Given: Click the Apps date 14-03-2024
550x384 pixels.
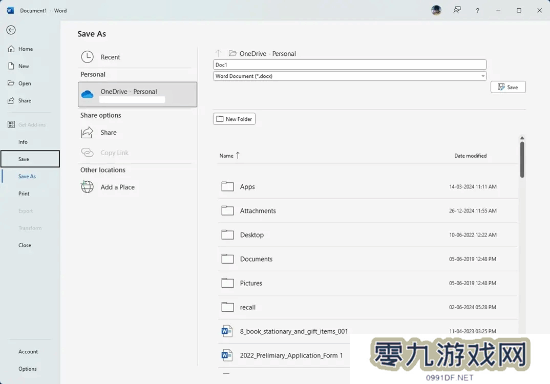Looking at the screenshot, I should coord(473,187).
